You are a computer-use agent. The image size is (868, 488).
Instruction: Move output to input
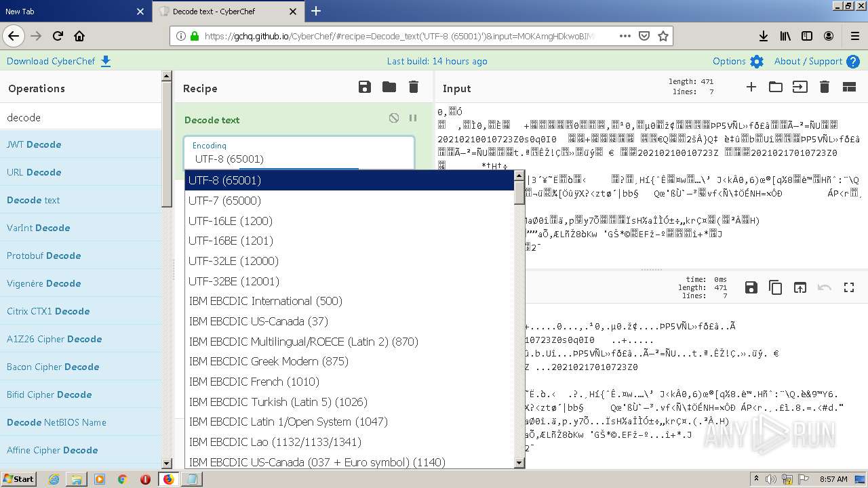tap(800, 287)
